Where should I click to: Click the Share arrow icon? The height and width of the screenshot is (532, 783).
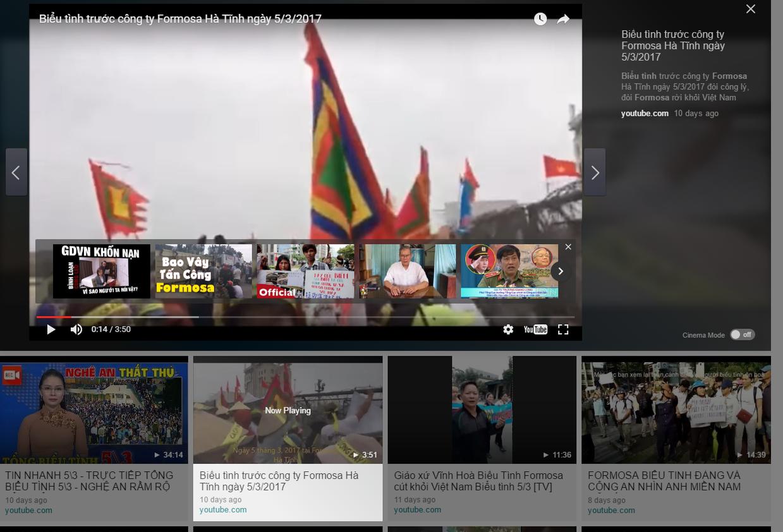click(x=563, y=19)
